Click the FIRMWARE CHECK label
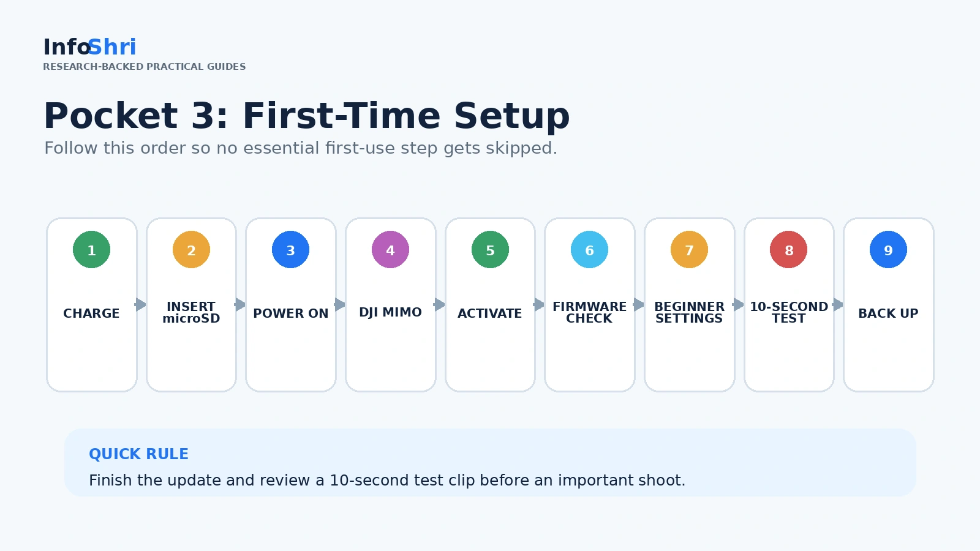The height and width of the screenshot is (551, 980). pyautogui.click(x=589, y=312)
